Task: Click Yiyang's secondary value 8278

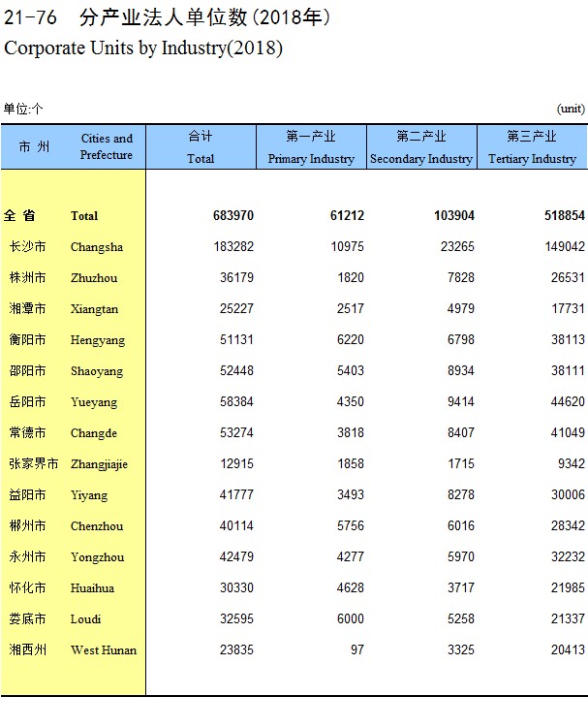Action: tap(461, 495)
